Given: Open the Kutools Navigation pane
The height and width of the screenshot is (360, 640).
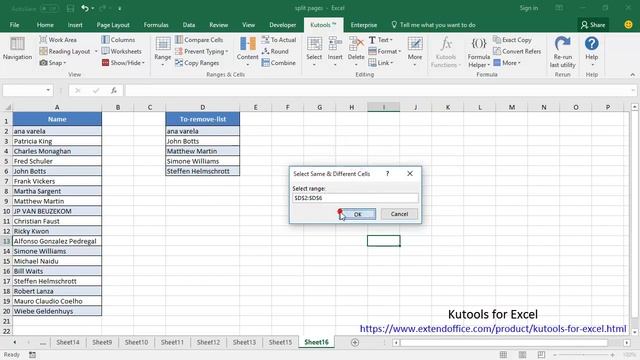Looking at the screenshot, I should 17,49.
